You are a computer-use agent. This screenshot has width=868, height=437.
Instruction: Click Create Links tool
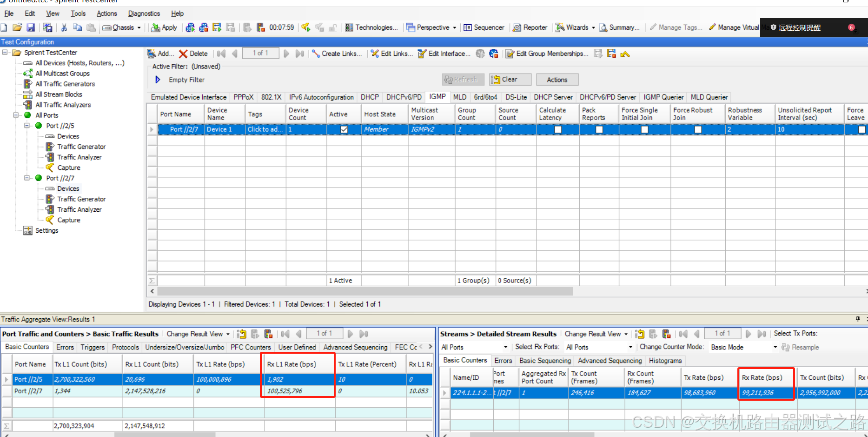tap(337, 54)
